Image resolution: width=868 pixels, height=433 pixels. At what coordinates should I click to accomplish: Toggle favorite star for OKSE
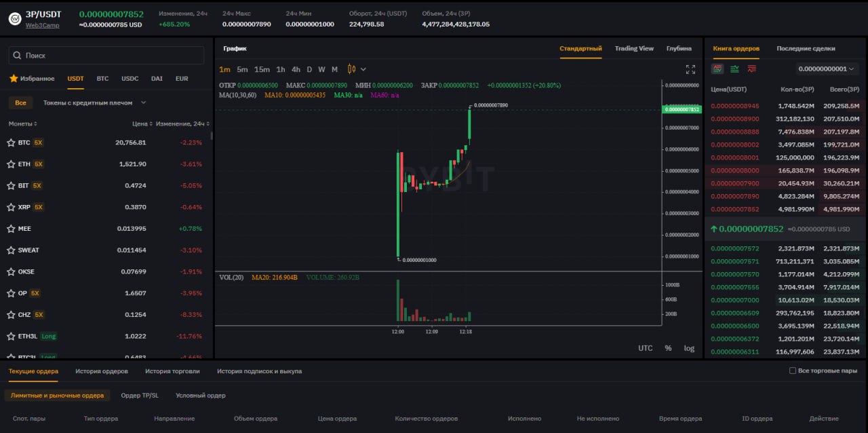(11, 271)
